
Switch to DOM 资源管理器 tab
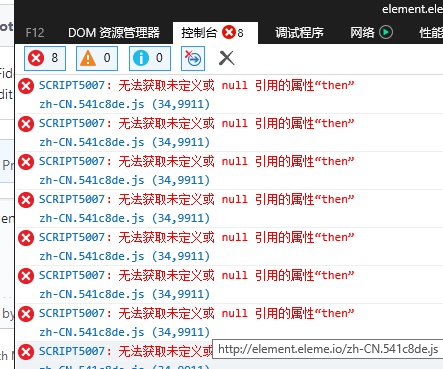point(114,33)
